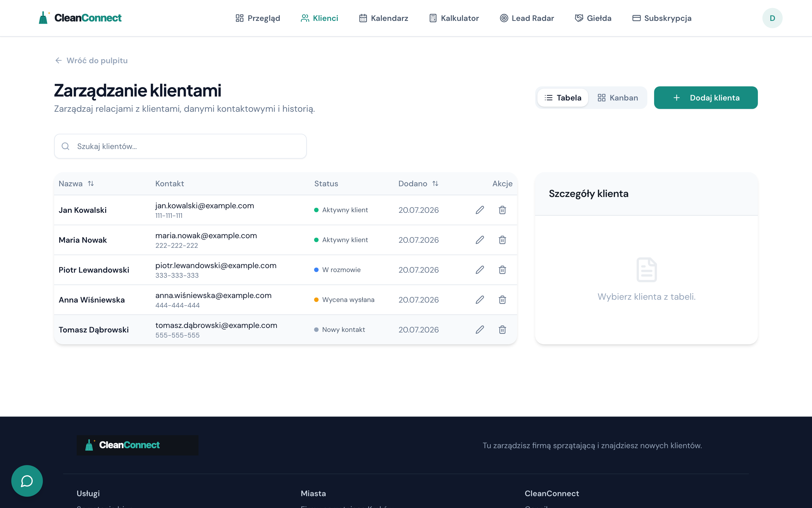Go to Przegląd in navigation

[258, 18]
